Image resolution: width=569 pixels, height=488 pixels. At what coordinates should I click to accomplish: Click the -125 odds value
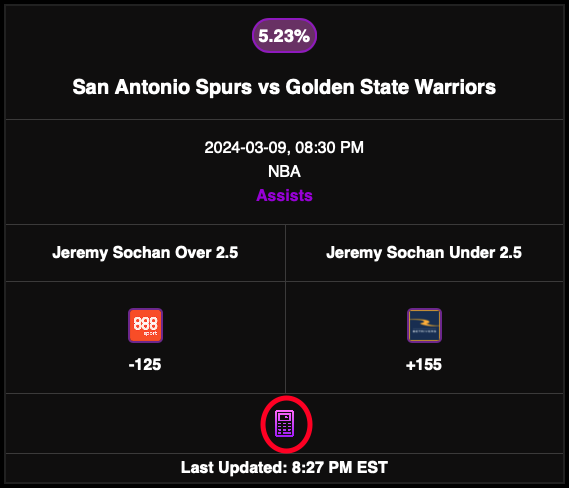[145, 364]
